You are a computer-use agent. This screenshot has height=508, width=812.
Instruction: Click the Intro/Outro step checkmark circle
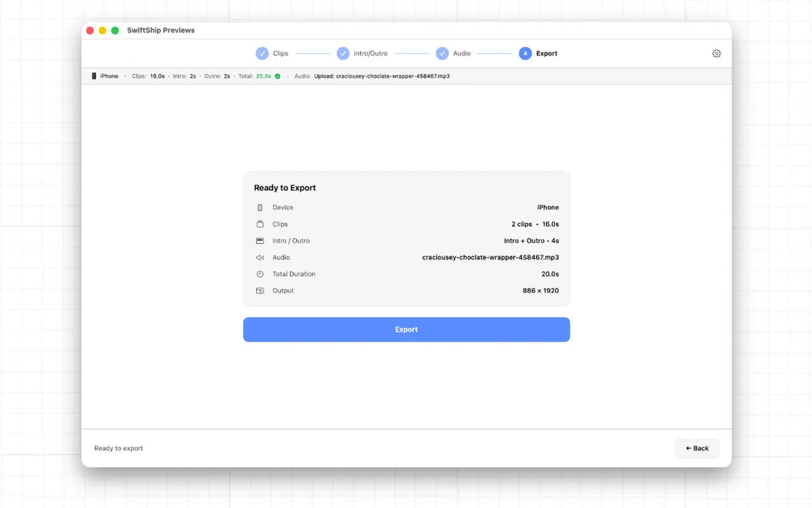click(343, 53)
